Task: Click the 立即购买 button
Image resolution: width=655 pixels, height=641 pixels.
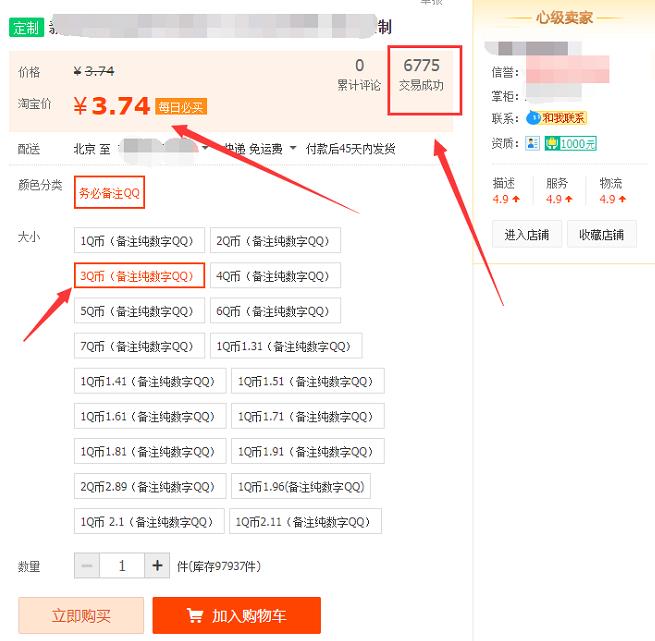Action: click(x=81, y=616)
